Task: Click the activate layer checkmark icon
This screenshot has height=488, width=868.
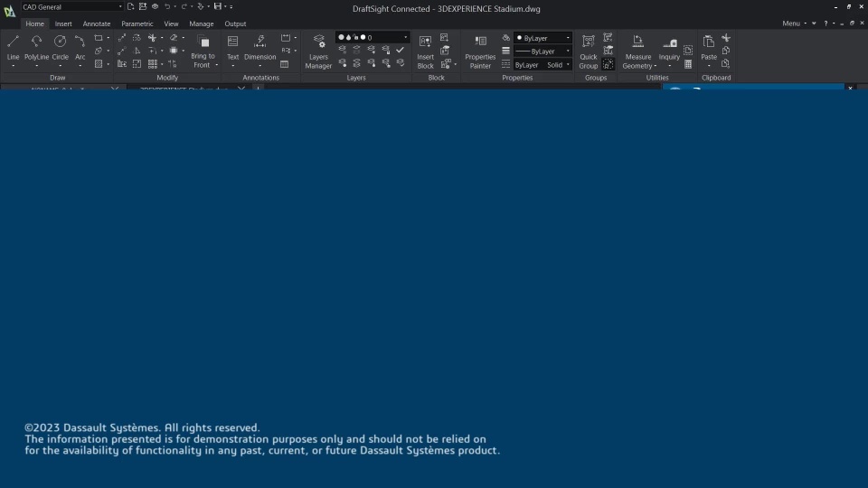Action: point(401,50)
